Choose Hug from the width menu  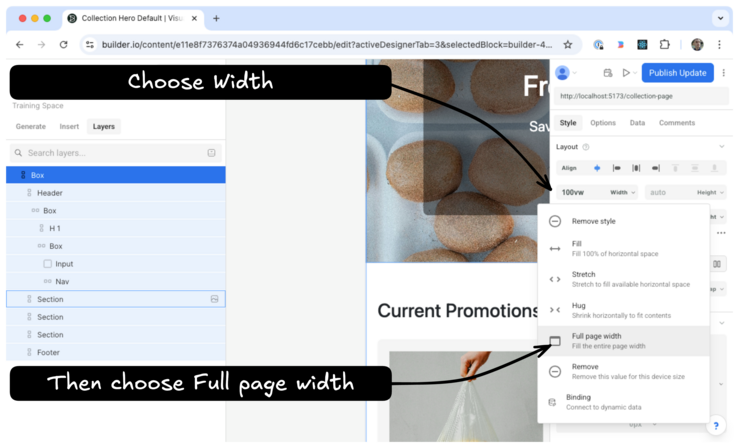point(624,310)
